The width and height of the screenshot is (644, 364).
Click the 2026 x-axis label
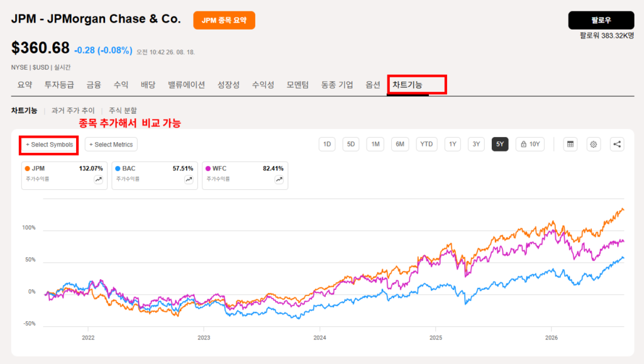coord(551,338)
